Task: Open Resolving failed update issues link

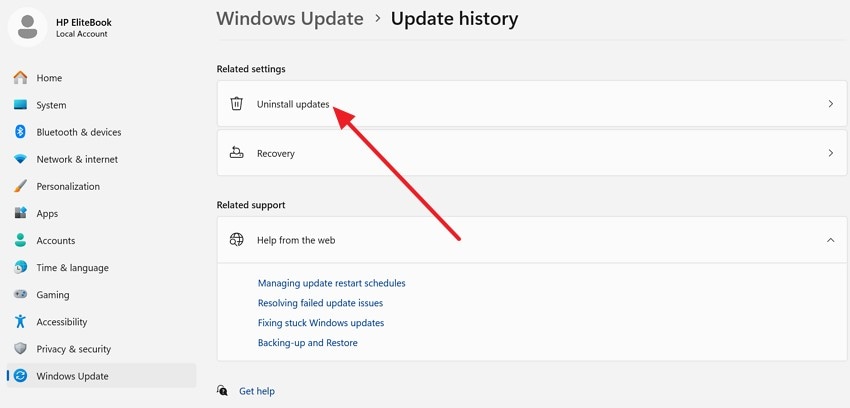Action: click(320, 303)
